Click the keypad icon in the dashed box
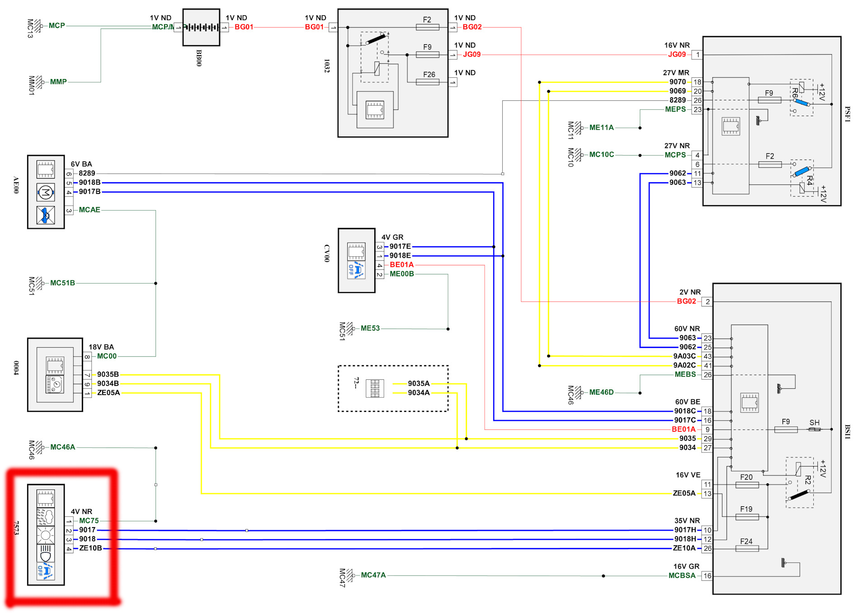 (375, 388)
